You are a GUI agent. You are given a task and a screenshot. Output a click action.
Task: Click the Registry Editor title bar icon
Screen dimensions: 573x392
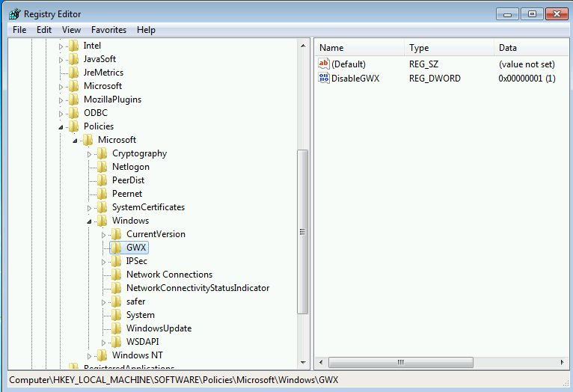point(14,13)
